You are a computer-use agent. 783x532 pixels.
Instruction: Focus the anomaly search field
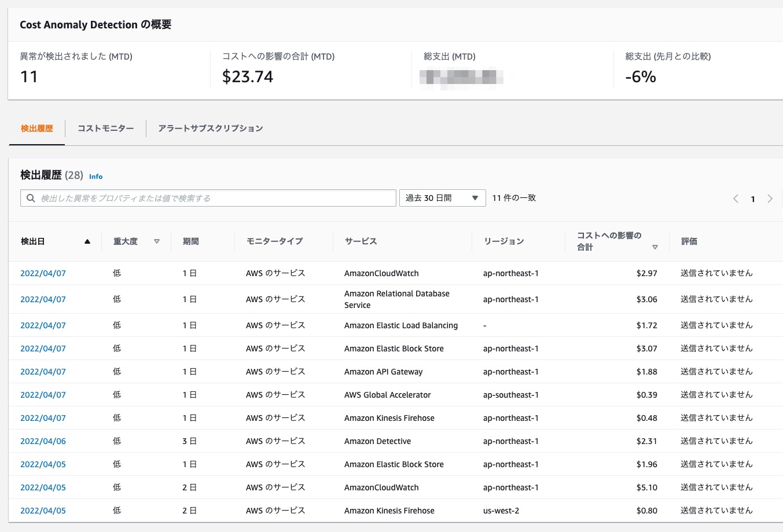coord(208,198)
